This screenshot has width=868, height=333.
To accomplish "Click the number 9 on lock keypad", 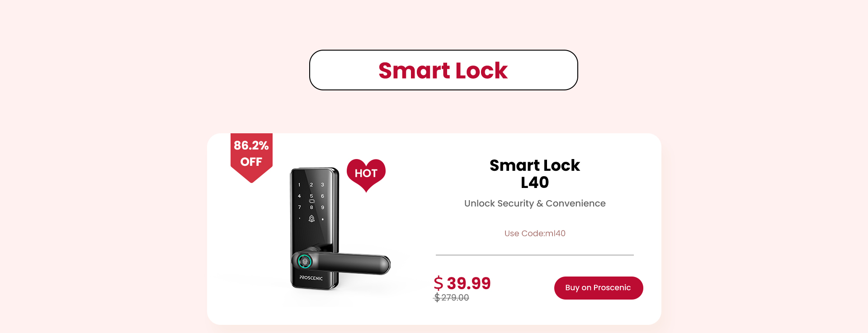I will [x=322, y=207].
